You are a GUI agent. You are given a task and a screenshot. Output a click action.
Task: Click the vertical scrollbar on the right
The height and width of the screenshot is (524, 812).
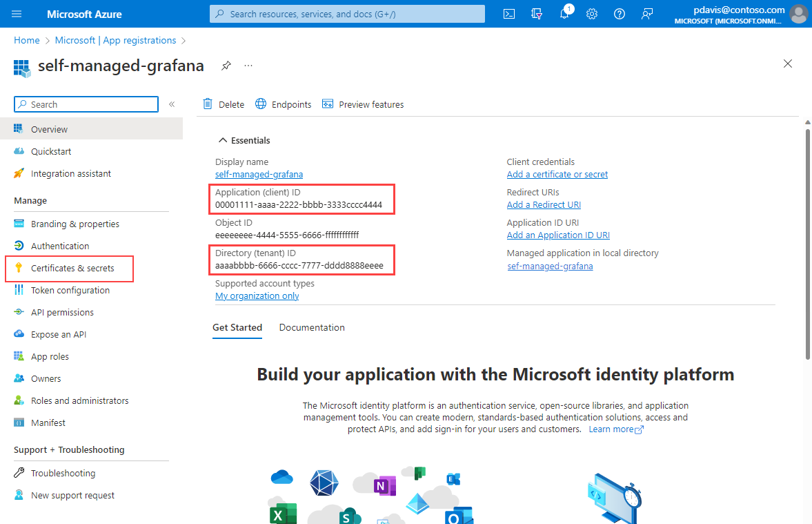(808, 244)
